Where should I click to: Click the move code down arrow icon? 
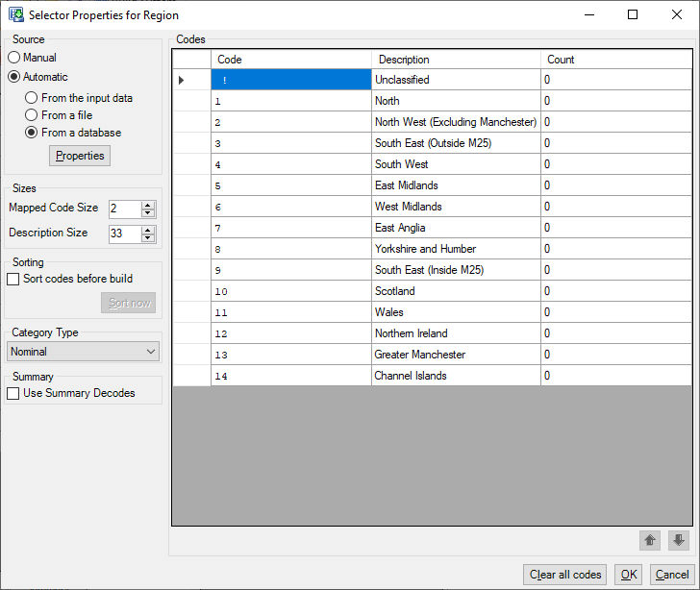(679, 540)
